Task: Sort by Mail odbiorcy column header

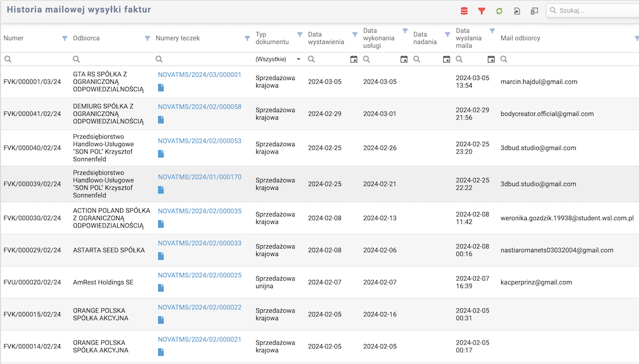Action: pos(520,38)
